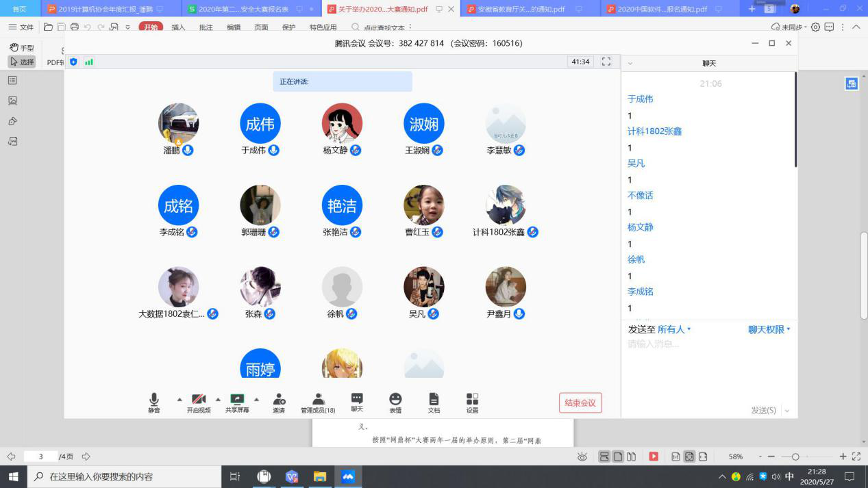
Task: Zoom in PDF with plus button
Action: (843, 457)
